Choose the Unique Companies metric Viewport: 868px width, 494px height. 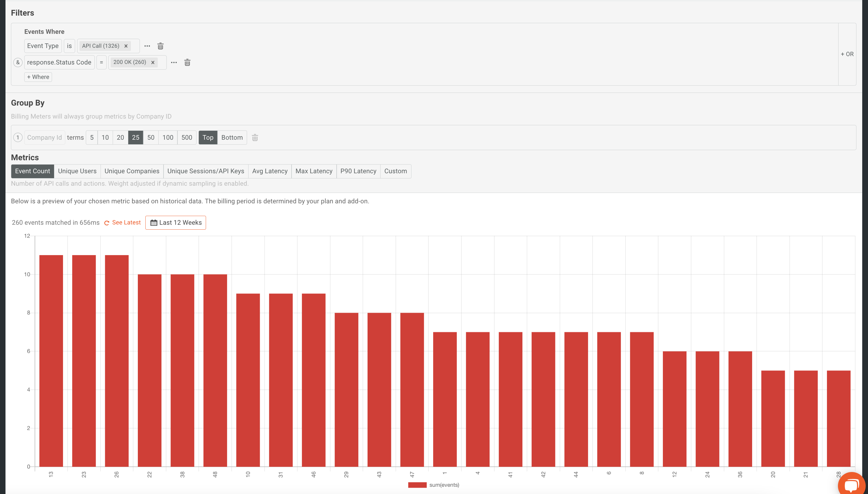pyautogui.click(x=132, y=171)
